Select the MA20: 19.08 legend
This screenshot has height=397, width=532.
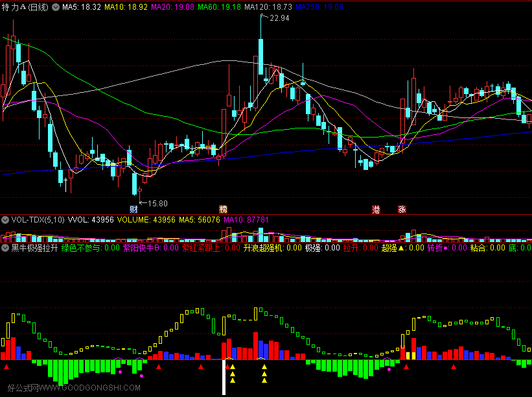pos(173,7)
